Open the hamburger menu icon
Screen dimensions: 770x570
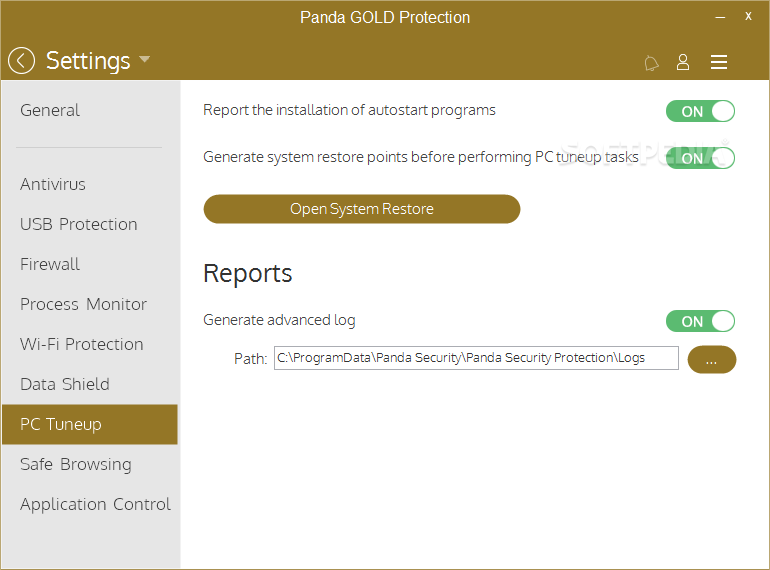[x=718, y=62]
